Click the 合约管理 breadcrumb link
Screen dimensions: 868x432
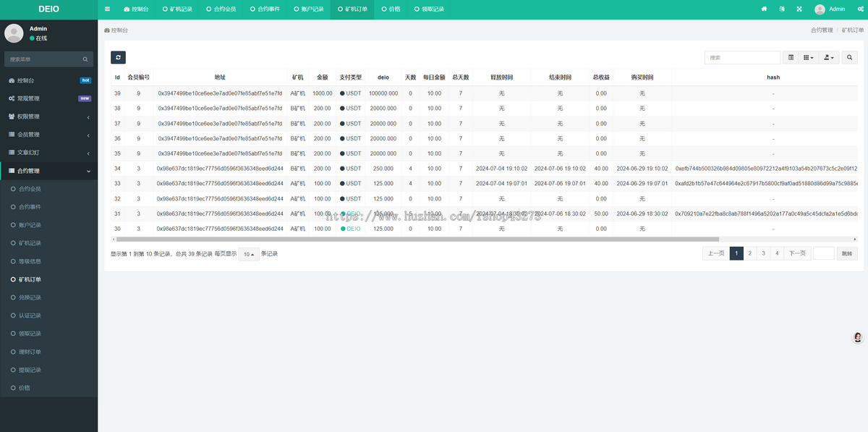click(822, 30)
